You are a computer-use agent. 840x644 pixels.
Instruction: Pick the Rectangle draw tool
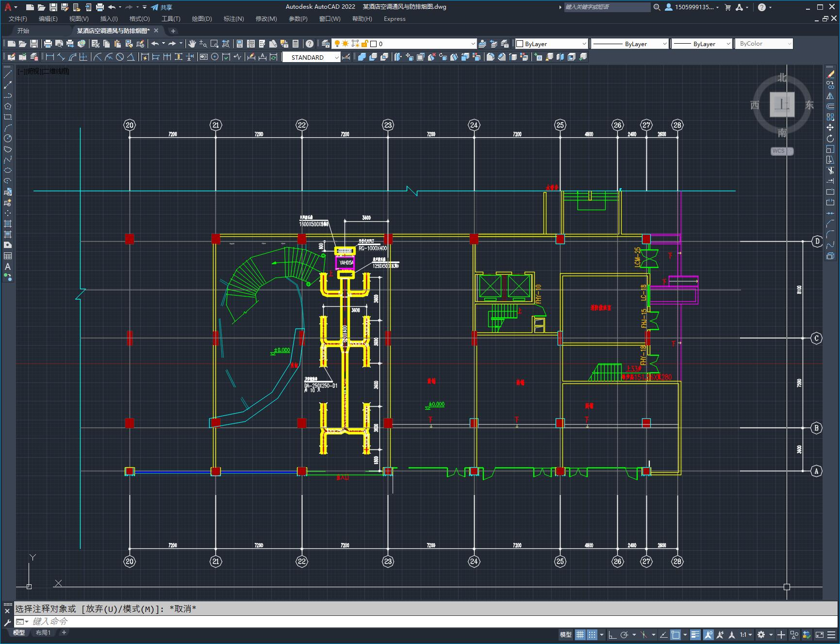8,117
